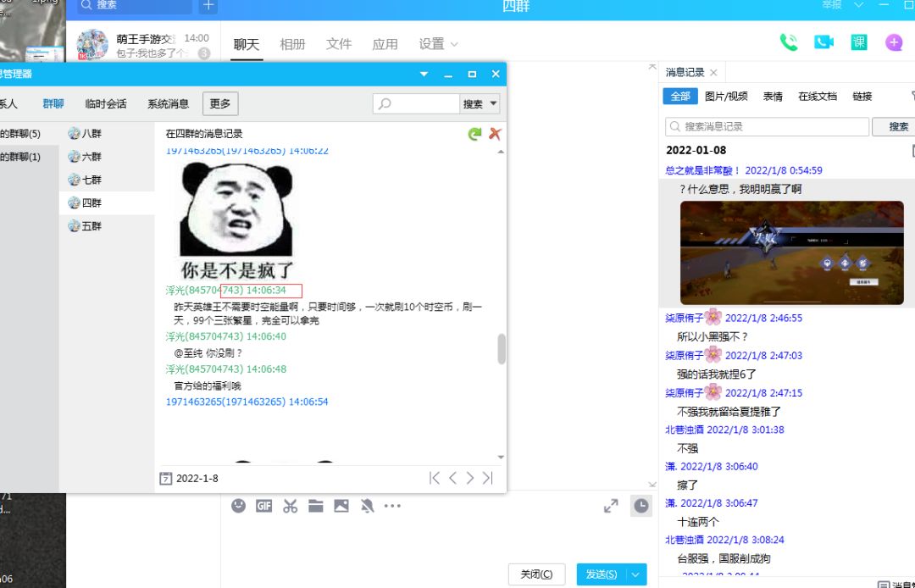Start a video call with the camera icon
The width and height of the screenshot is (915, 588).
[x=823, y=42]
